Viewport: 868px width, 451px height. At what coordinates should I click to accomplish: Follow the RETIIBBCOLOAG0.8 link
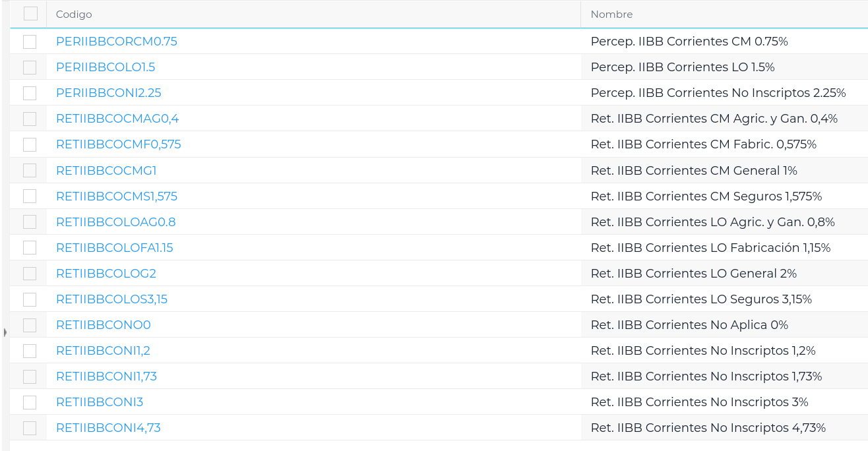pos(116,222)
